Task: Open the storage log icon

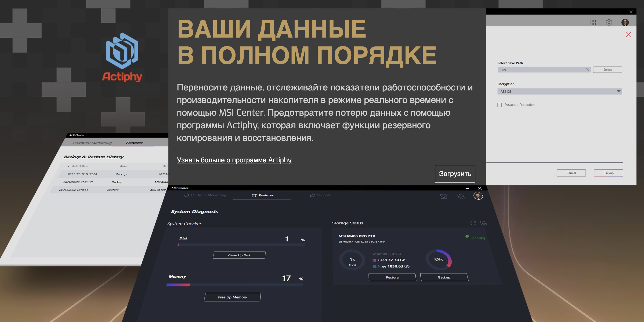Action: pyautogui.click(x=483, y=223)
